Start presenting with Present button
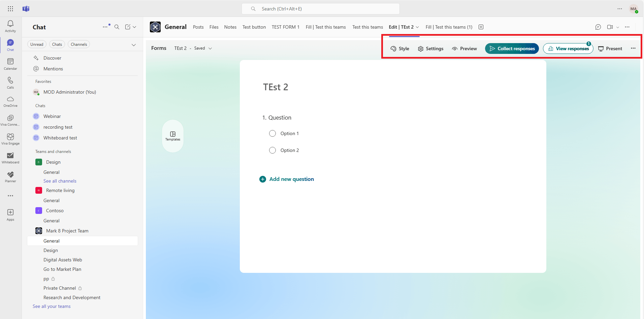Image resolution: width=644 pixels, height=319 pixels. [x=610, y=49]
